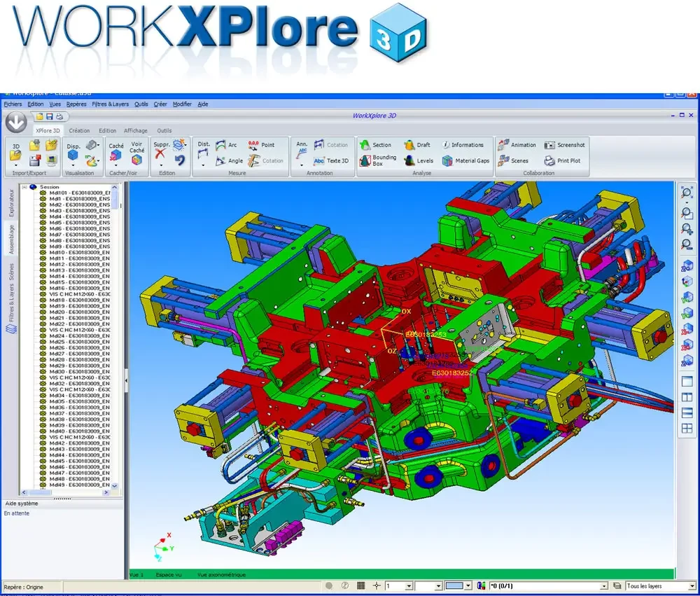This screenshot has height=596, width=700.
Task: Select tree item Mdl101 - E630183009
Action: 79,193
